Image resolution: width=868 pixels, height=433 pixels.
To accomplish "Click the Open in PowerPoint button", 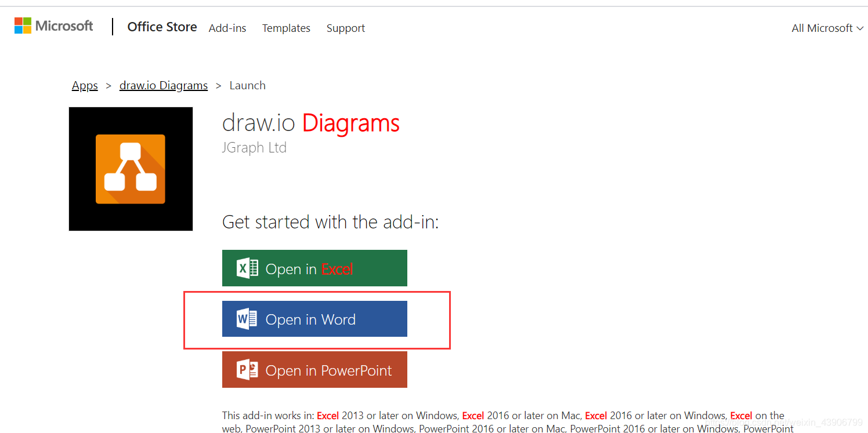I will click(314, 370).
